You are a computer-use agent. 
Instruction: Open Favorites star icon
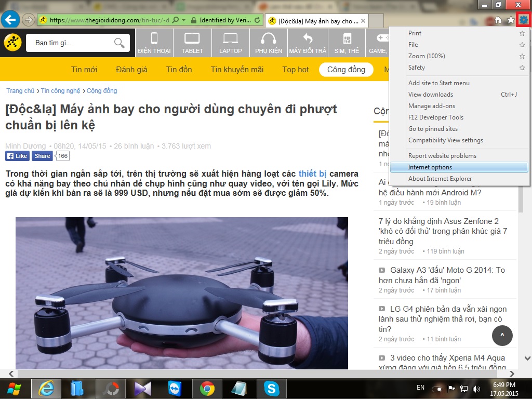point(511,20)
